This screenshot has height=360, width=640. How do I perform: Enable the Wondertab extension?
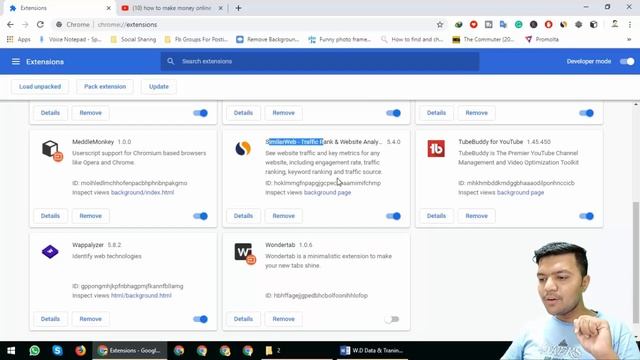pyautogui.click(x=392, y=319)
